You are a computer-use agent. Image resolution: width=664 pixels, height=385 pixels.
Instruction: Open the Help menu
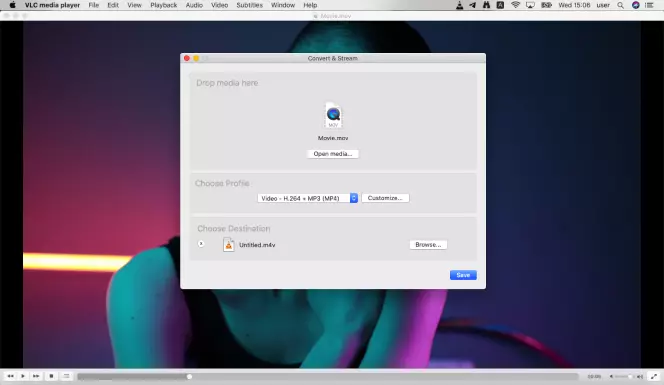310,5
